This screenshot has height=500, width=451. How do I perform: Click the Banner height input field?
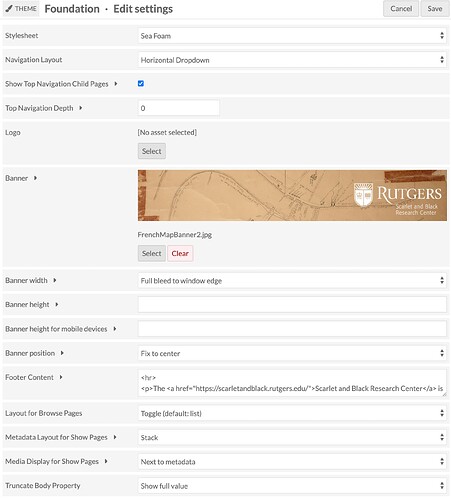point(292,305)
